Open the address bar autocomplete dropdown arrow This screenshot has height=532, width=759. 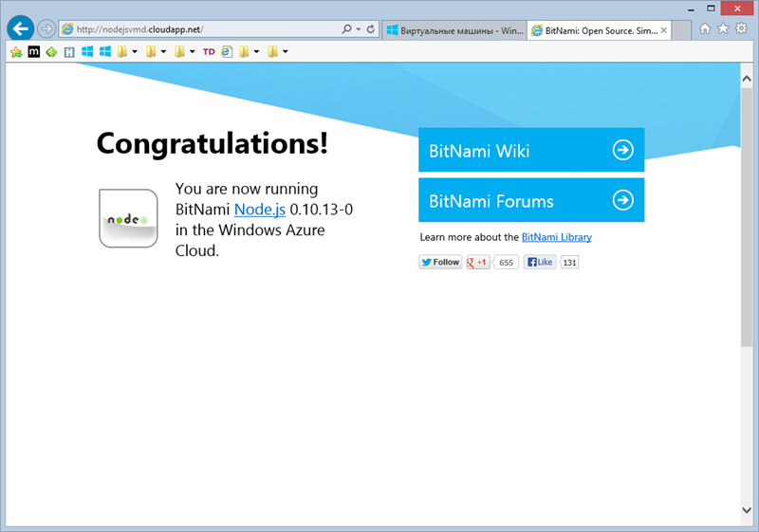(359, 29)
